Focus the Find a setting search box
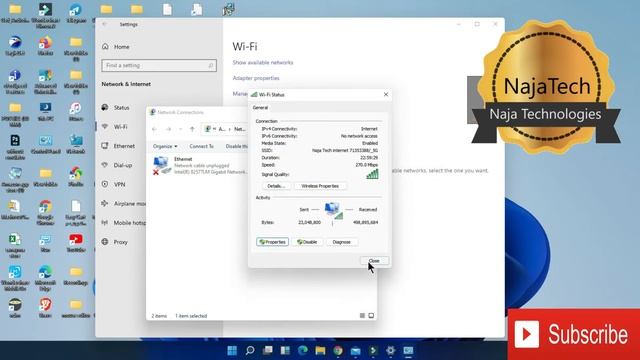This screenshot has height=360, width=640. point(159,65)
